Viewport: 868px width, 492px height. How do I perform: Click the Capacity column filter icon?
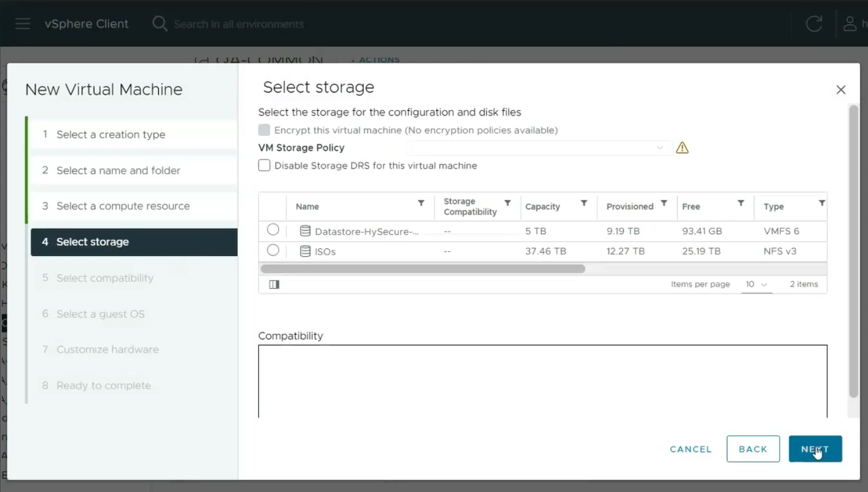point(584,203)
